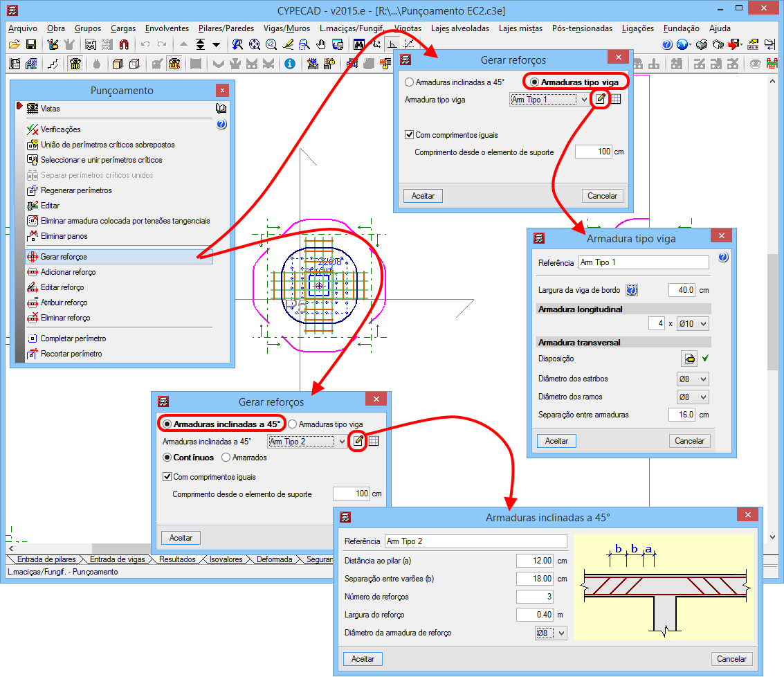
Task: Open table icon next to Arm Tipo 1
Action: pos(616,99)
